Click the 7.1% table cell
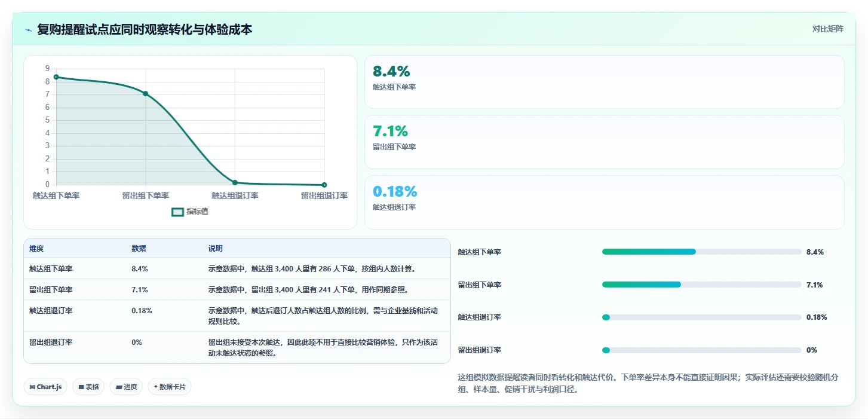 [x=140, y=290]
